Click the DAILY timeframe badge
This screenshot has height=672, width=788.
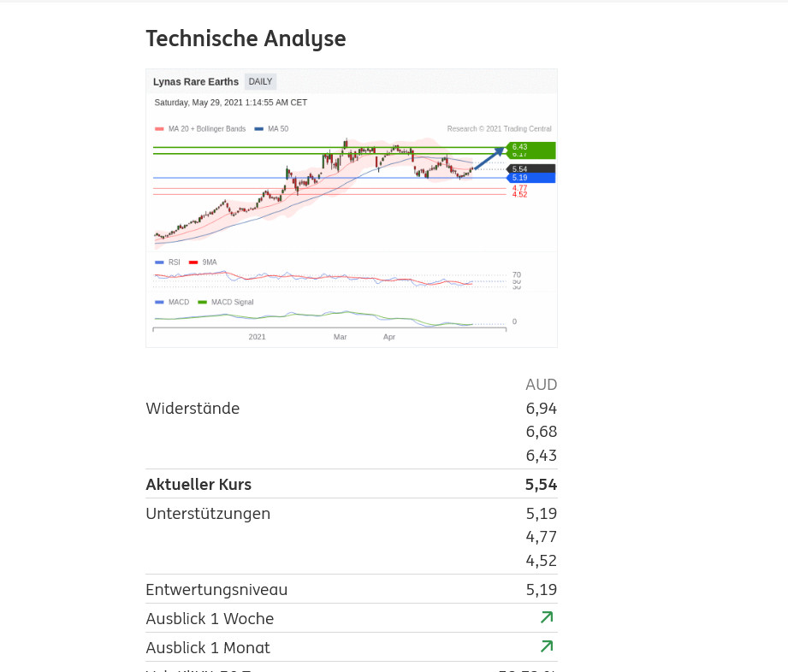(x=260, y=82)
